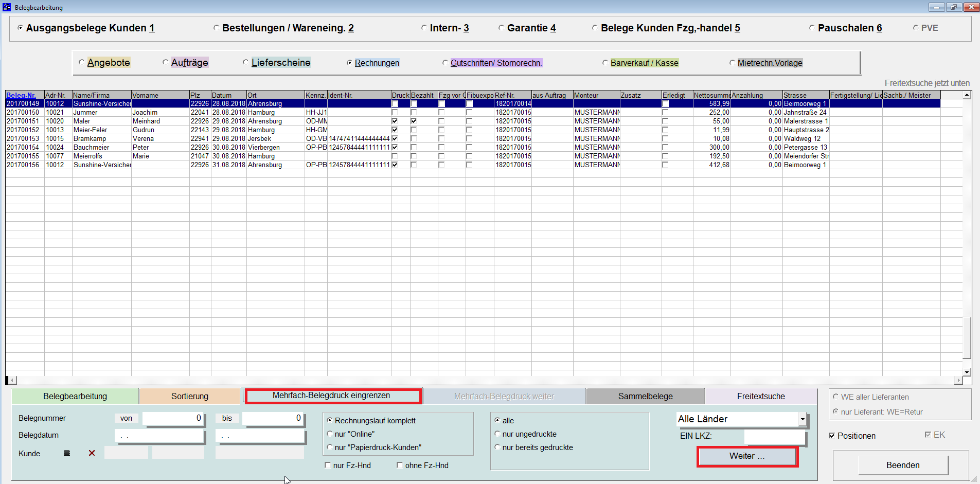Click the Jahnstraße 24 street cell

[x=806, y=112]
